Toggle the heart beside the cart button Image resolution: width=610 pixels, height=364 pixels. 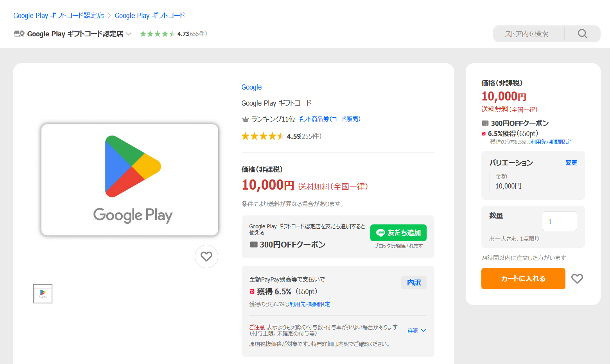point(577,279)
